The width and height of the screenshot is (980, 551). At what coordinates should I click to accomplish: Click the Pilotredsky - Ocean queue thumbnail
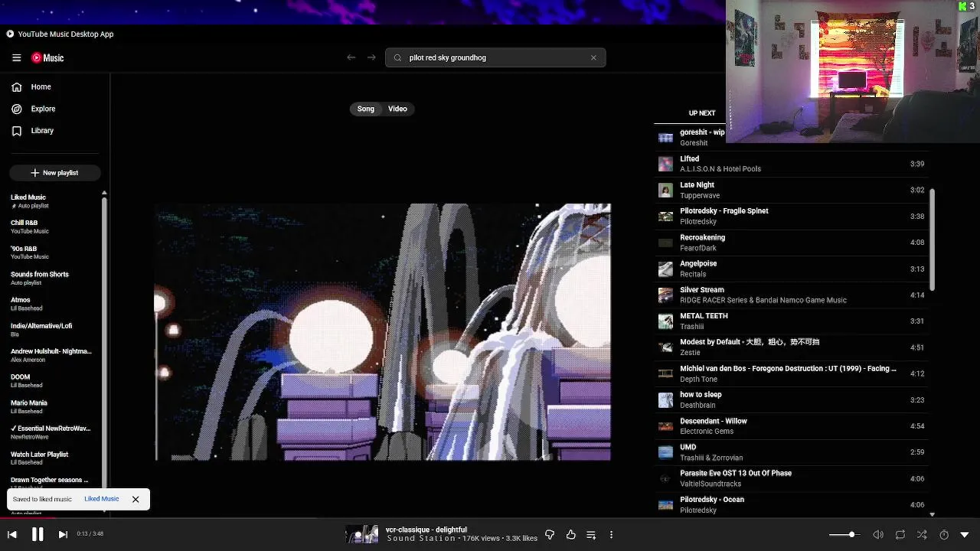coord(665,505)
